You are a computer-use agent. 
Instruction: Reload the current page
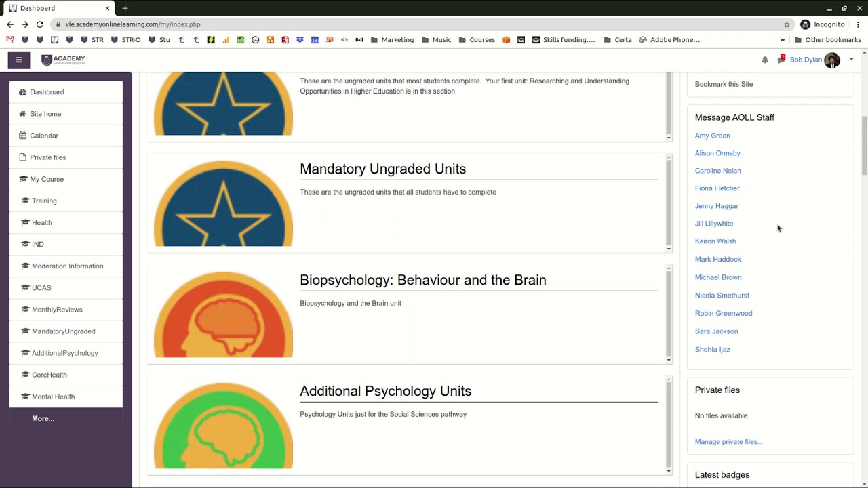pyautogui.click(x=40, y=24)
